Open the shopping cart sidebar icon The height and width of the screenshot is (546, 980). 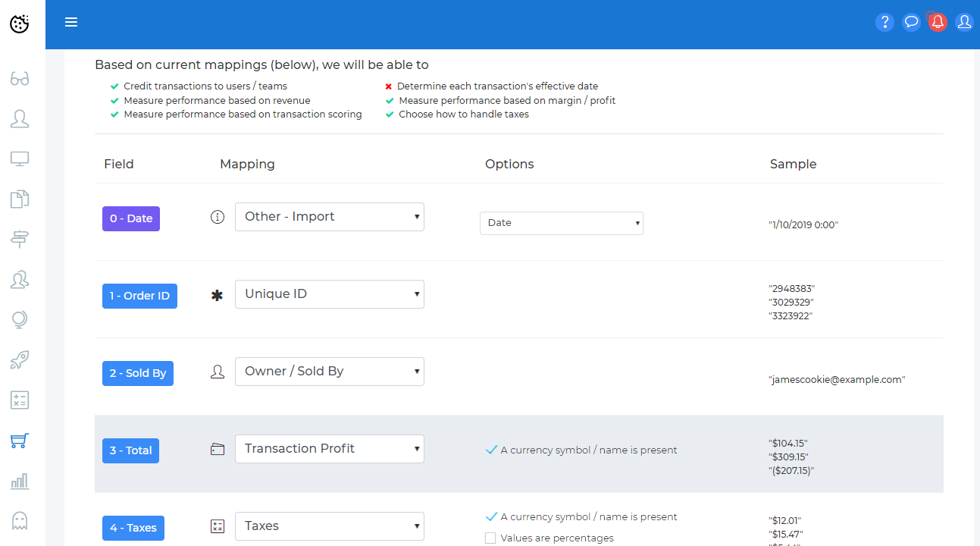[x=20, y=441]
